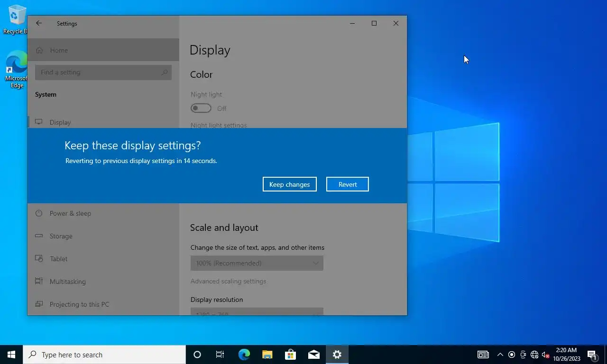Click the recording circle tray icon

click(512, 355)
